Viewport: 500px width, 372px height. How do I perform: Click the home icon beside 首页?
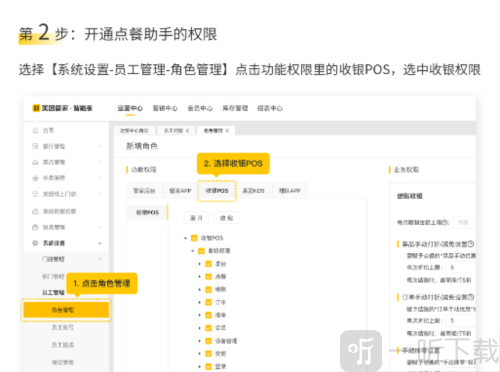(35, 130)
